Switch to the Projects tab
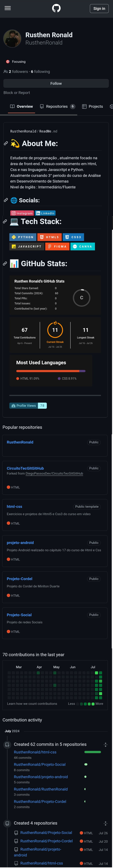 tap(92, 106)
